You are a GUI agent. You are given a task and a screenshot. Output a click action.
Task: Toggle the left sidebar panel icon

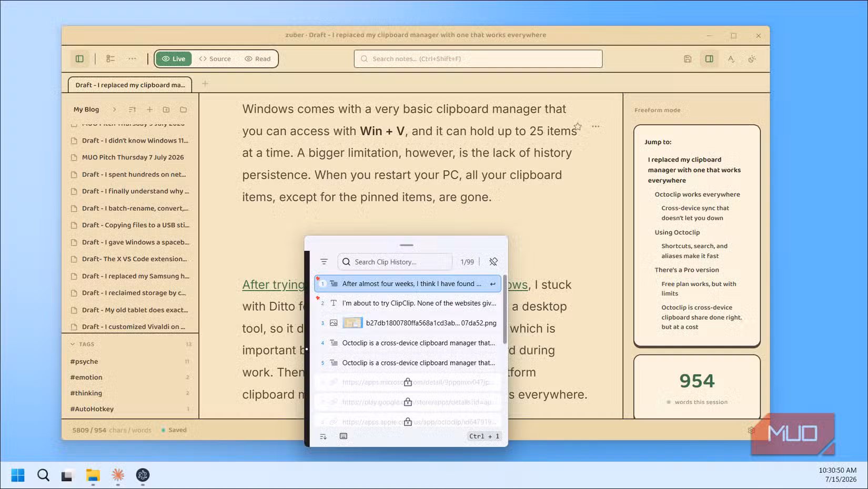(x=79, y=59)
